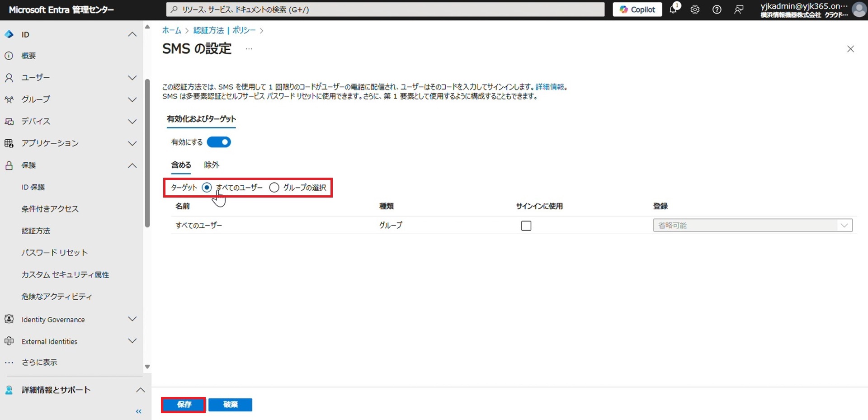This screenshot has height=420, width=868.
Task: Click the user account avatar
Action: [859, 9]
